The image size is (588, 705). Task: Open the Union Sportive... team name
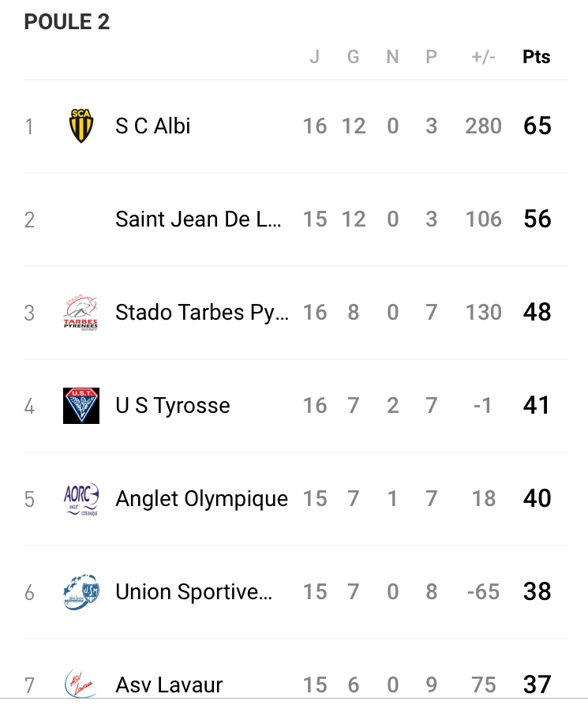[194, 592]
